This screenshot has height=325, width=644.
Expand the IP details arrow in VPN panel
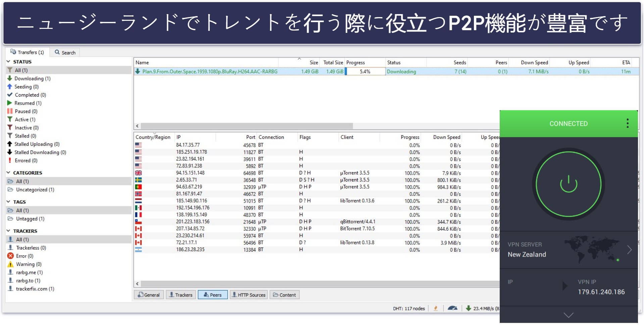[565, 286]
